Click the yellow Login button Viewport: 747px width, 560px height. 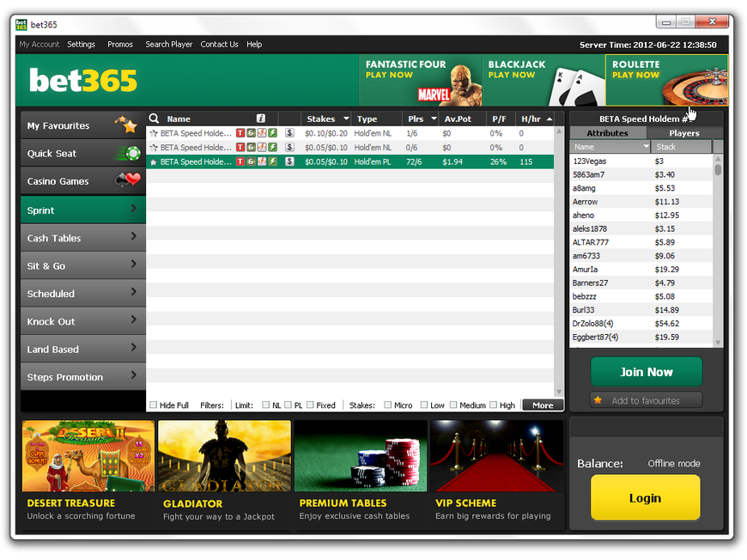point(645,498)
